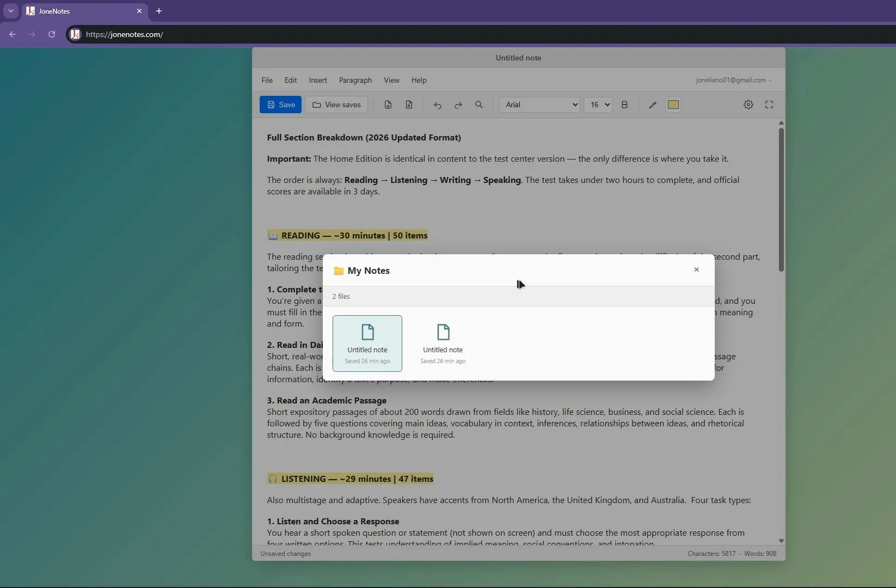Select the second Untitled note file
Viewport: 896px width, 588px height.
[x=443, y=344]
